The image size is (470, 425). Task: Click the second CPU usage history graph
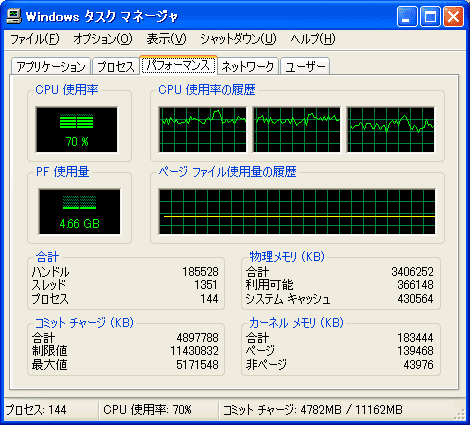[297, 130]
